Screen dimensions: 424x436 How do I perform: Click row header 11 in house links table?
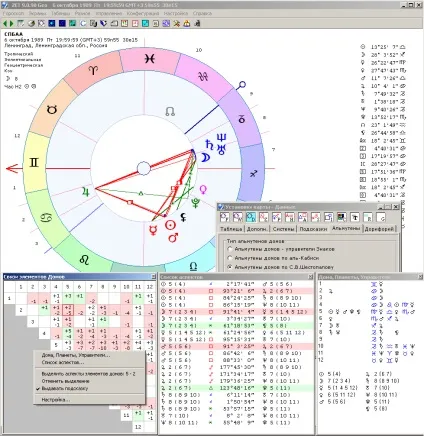(126, 415)
